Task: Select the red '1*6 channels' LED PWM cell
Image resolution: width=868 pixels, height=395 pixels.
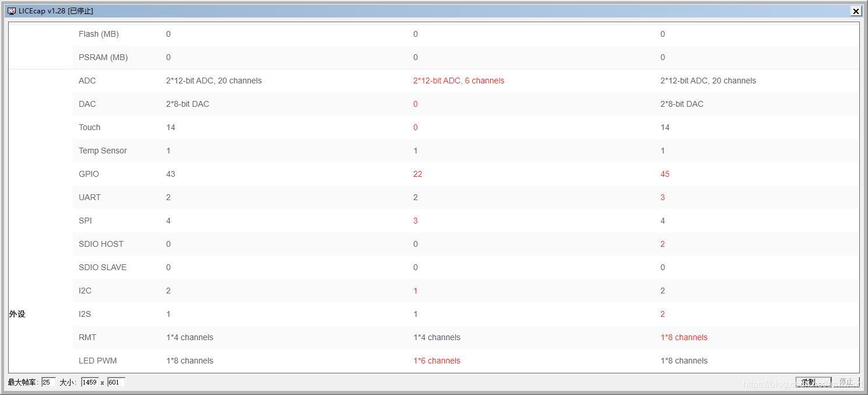Action: pos(437,361)
